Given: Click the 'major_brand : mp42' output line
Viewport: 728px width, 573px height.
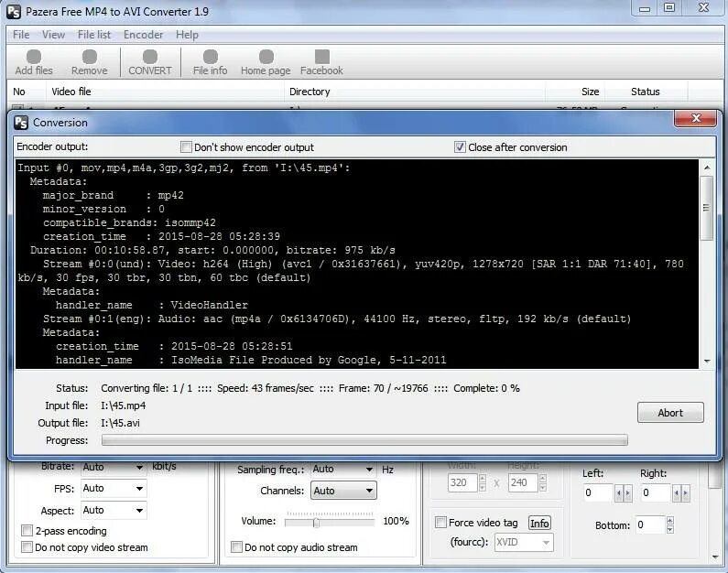Looking at the screenshot, I should tap(113, 195).
